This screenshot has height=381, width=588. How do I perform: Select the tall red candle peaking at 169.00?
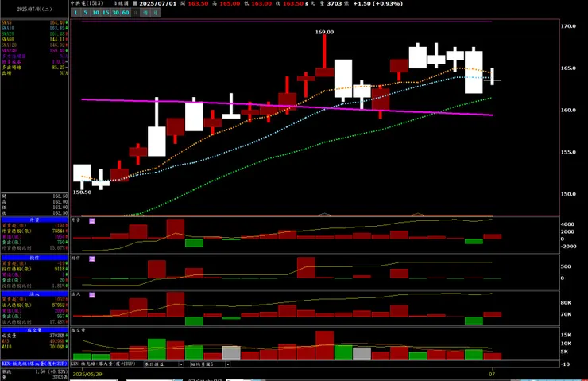324,56
